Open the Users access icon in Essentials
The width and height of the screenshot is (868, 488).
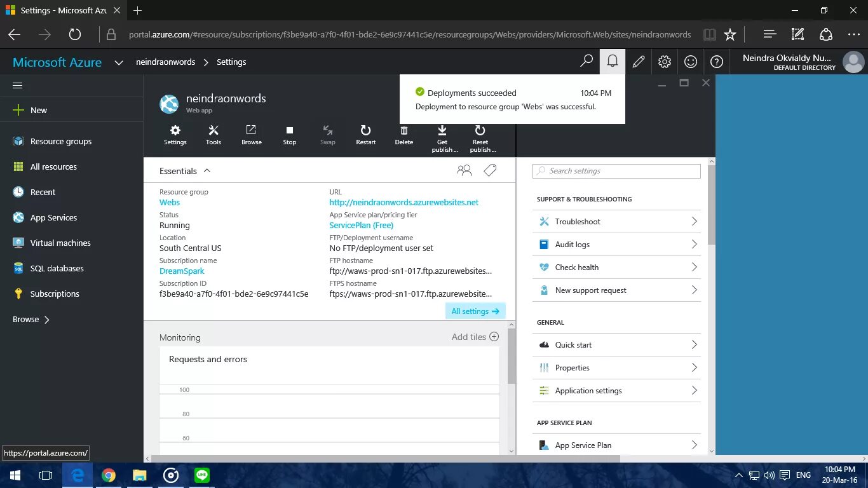pos(465,170)
